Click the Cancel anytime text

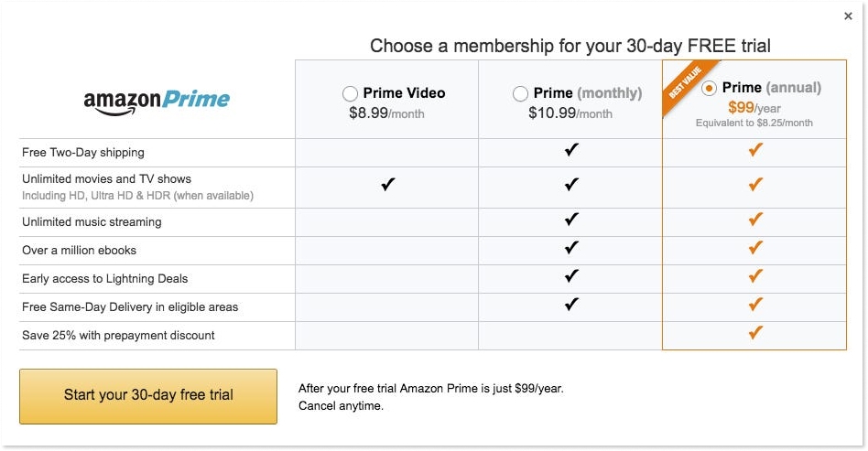[341, 405]
